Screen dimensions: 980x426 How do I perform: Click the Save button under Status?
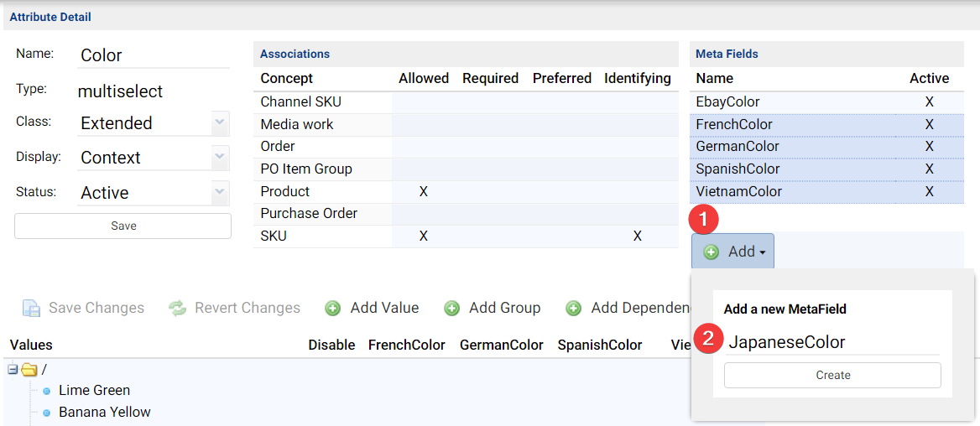tap(122, 226)
